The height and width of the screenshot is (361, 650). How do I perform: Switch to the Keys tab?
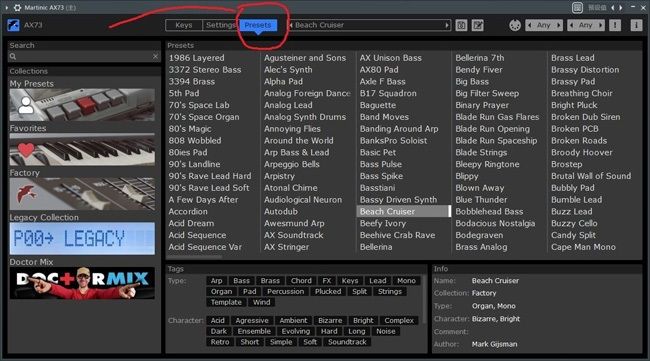point(184,25)
